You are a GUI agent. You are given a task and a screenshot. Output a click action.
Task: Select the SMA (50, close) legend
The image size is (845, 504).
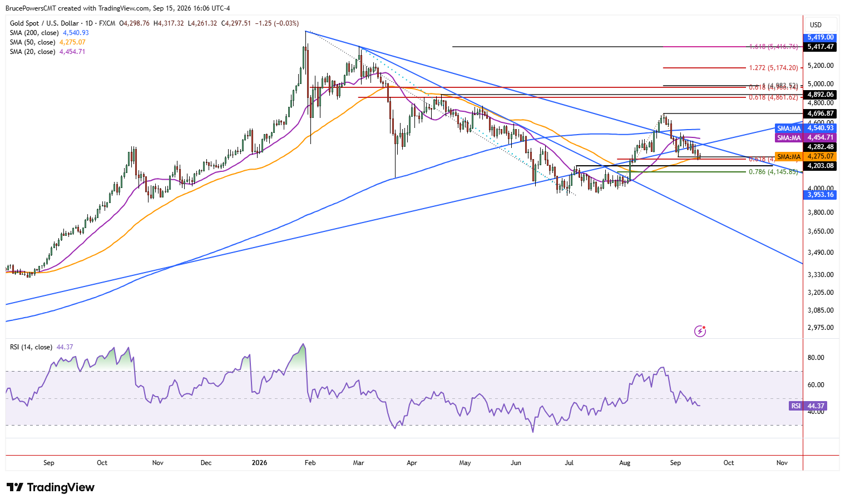pos(48,42)
